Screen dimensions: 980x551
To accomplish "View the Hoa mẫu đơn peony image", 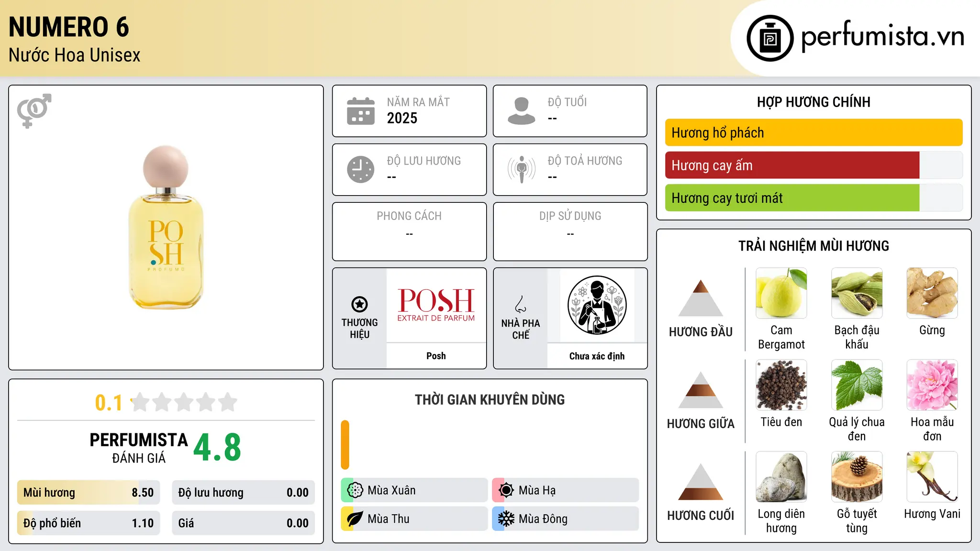I will point(932,385).
